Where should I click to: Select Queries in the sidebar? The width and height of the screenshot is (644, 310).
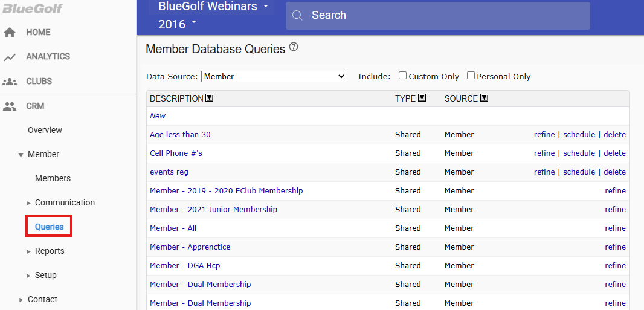50,227
